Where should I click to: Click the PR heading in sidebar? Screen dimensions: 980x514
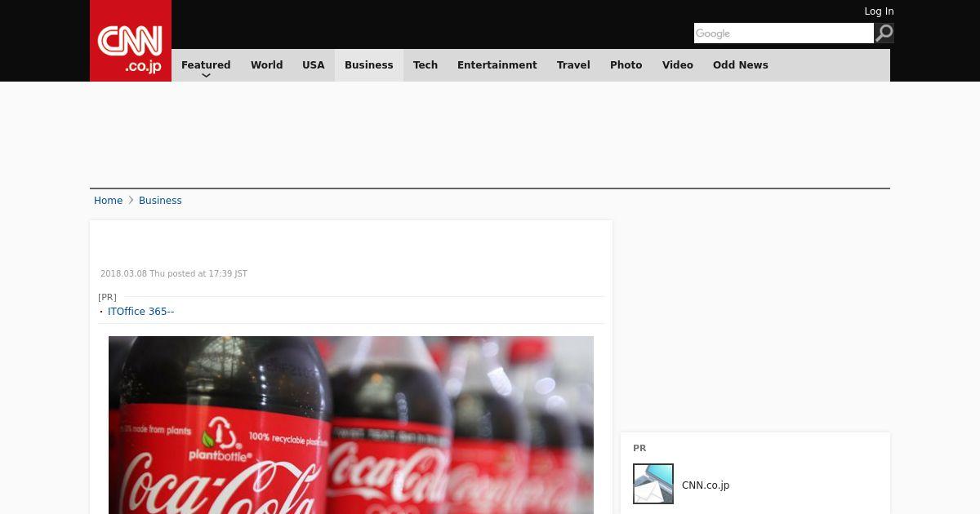(x=639, y=448)
